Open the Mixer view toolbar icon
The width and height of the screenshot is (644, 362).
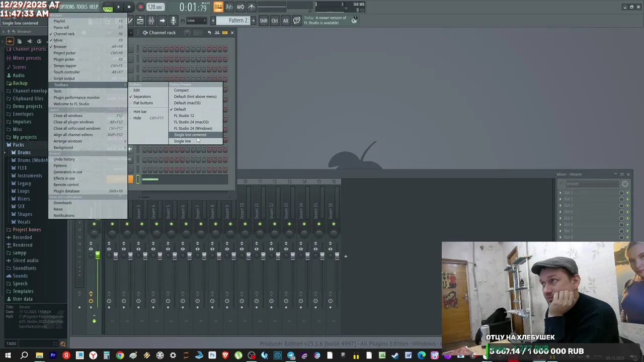pyautogui.click(x=151, y=21)
